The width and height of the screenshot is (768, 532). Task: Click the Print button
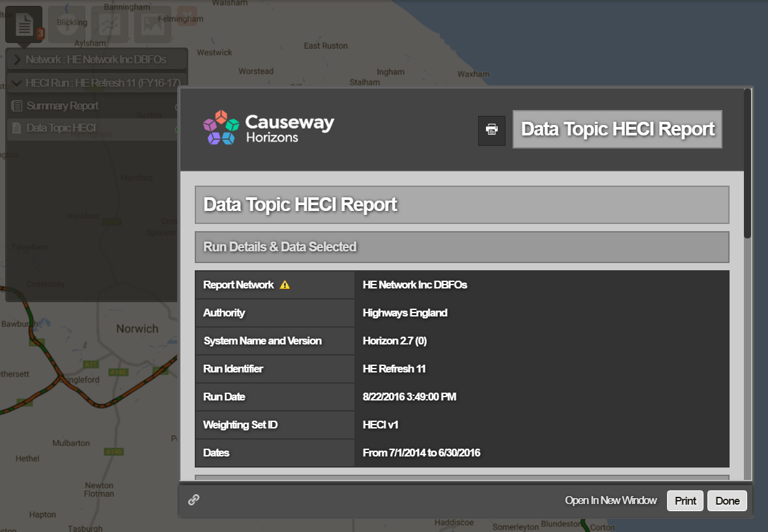click(685, 501)
